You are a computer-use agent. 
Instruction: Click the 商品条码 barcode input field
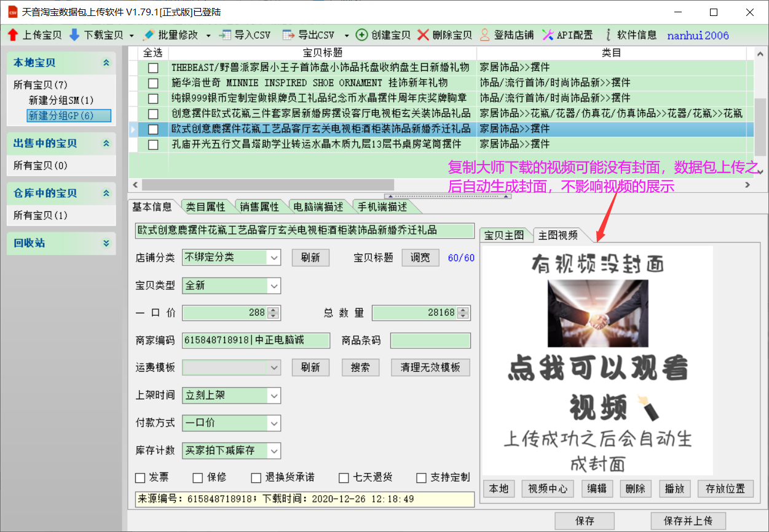[x=430, y=340]
